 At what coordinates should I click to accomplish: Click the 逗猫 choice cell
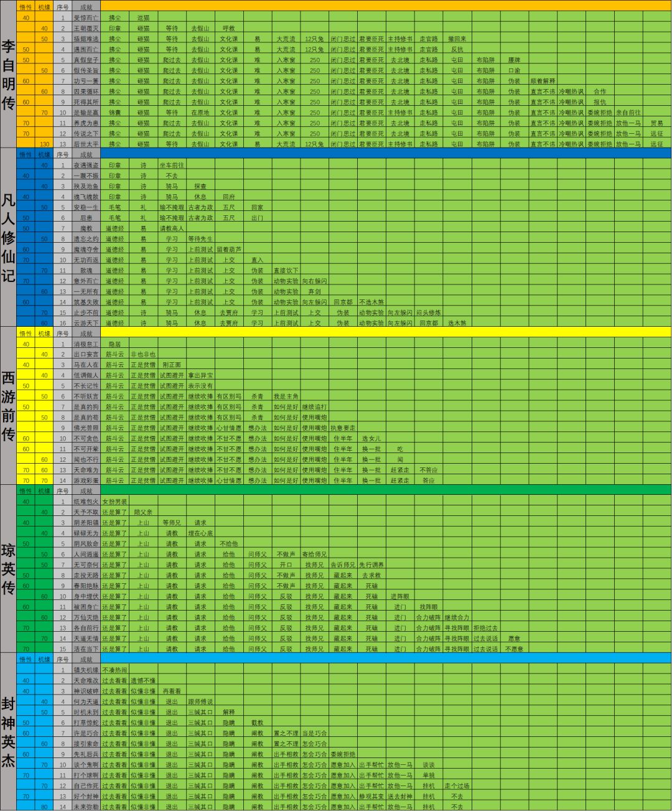pyautogui.click(x=143, y=18)
